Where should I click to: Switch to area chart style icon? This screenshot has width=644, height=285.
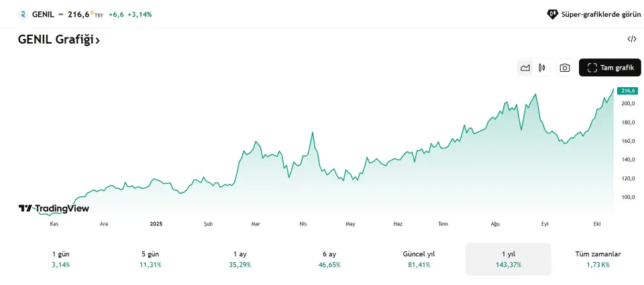pyautogui.click(x=525, y=68)
